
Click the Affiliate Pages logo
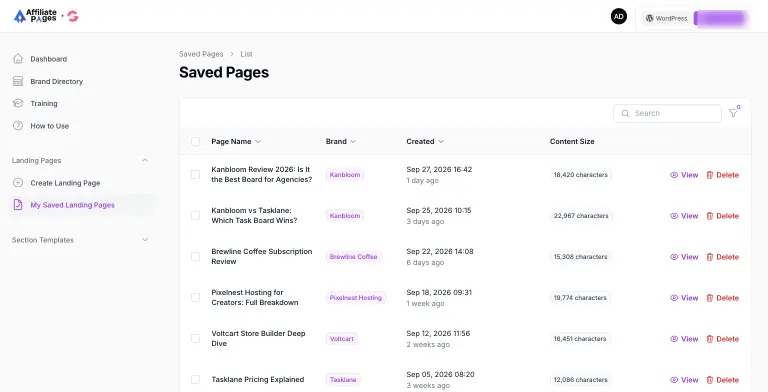tap(35, 16)
